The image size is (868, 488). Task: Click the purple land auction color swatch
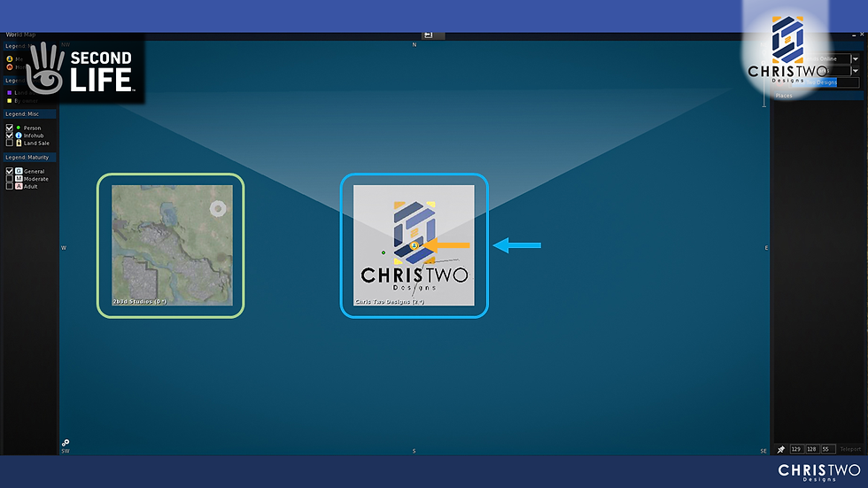(x=10, y=92)
